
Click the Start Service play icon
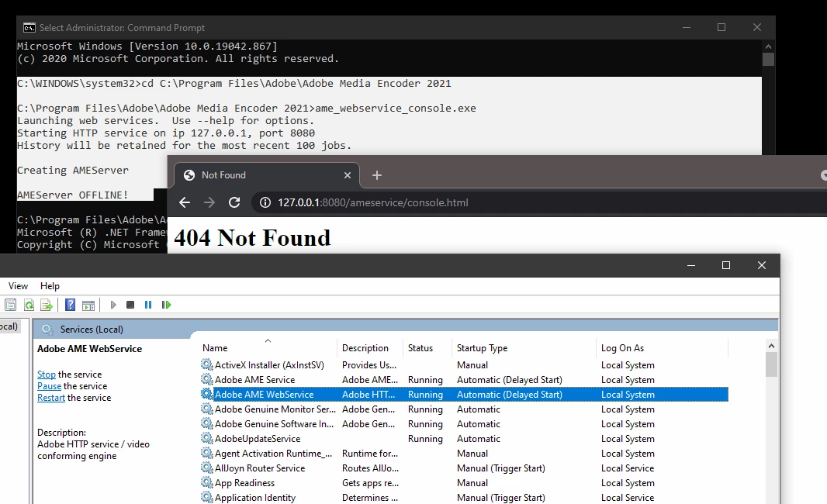coord(112,305)
